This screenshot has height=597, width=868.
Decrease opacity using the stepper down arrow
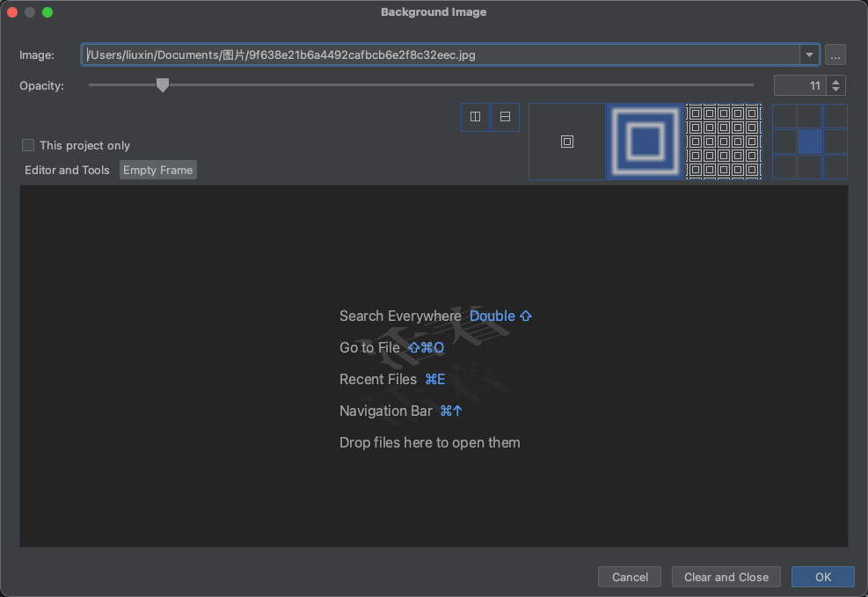[x=835, y=90]
